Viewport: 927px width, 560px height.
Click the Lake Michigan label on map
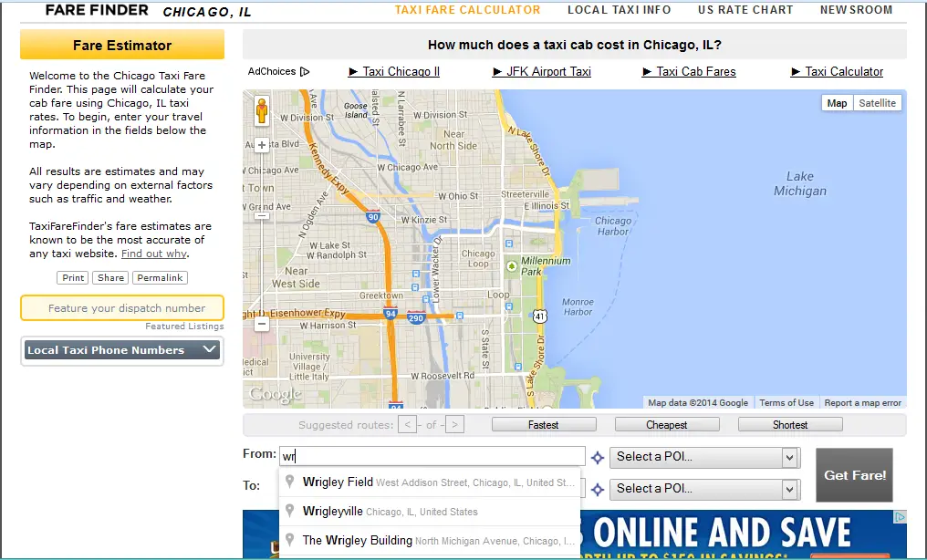click(x=800, y=183)
